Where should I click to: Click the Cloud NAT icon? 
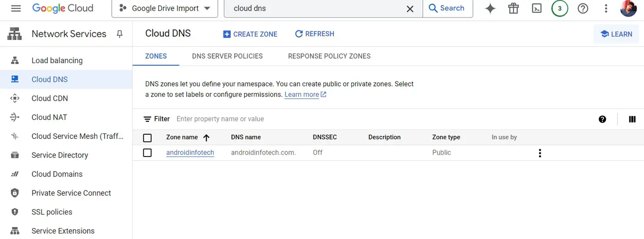[15, 117]
